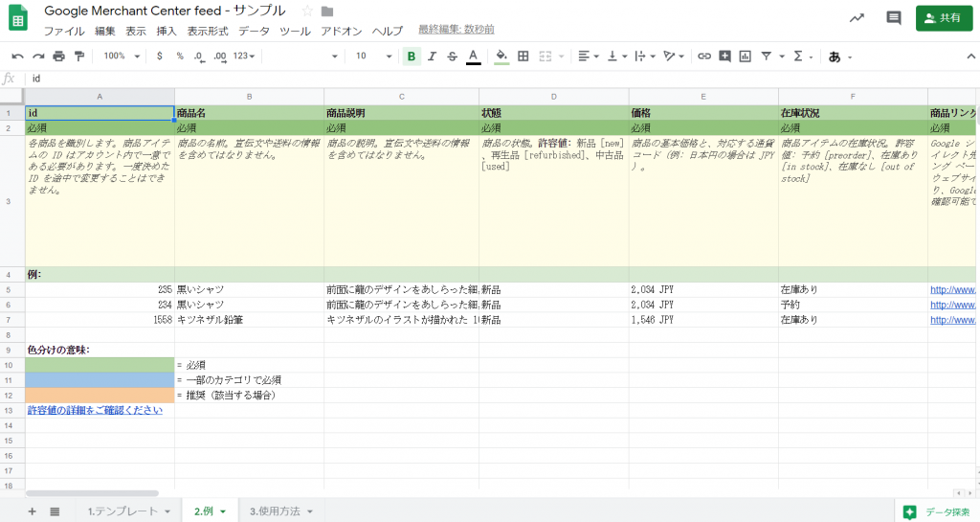This screenshot has width=980, height=522.
Task: Open merge cells dropdown arrow
Action: coord(561,57)
